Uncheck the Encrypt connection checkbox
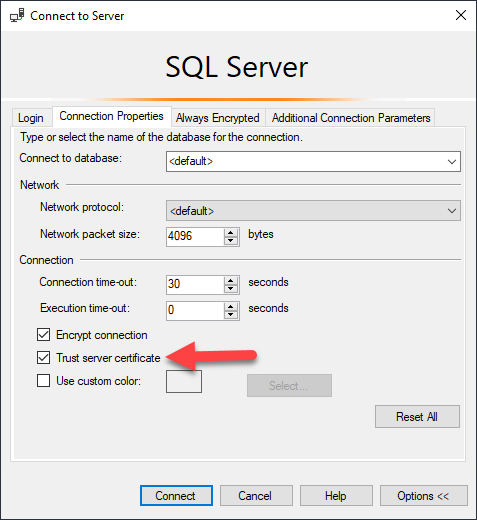This screenshot has width=477, height=520. pos(44,335)
